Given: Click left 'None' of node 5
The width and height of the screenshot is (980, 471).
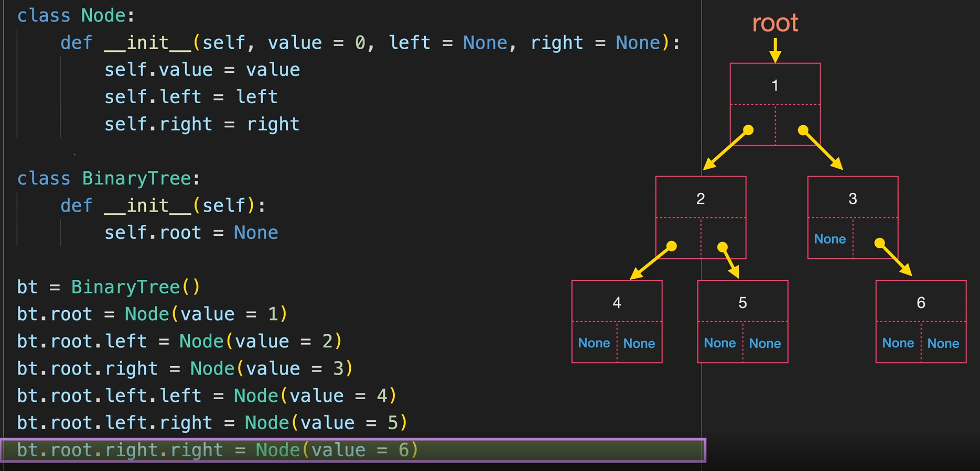Looking at the screenshot, I should pyautogui.click(x=720, y=343).
